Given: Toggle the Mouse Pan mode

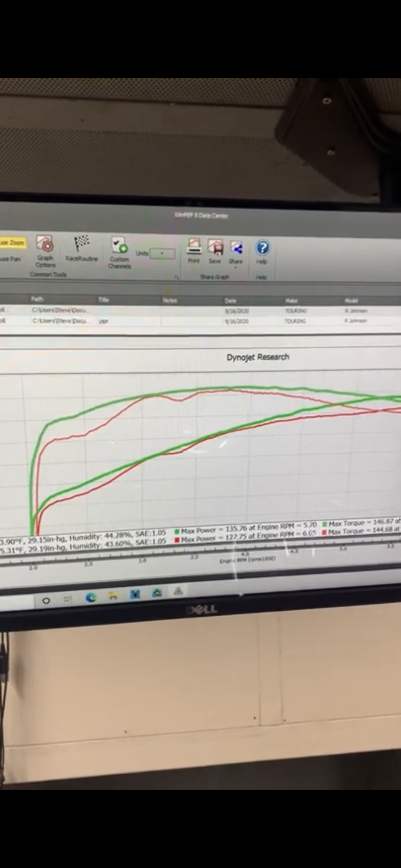Looking at the screenshot, I should [10, 259].
